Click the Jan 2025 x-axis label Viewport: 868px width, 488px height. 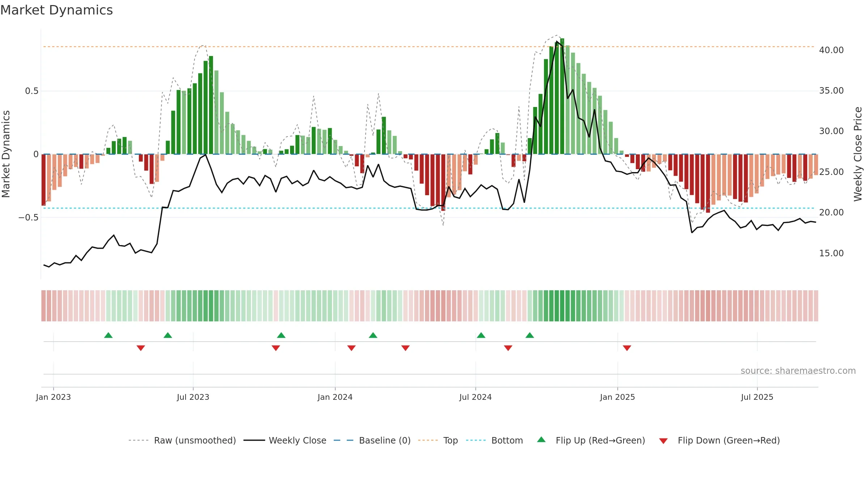618,397
